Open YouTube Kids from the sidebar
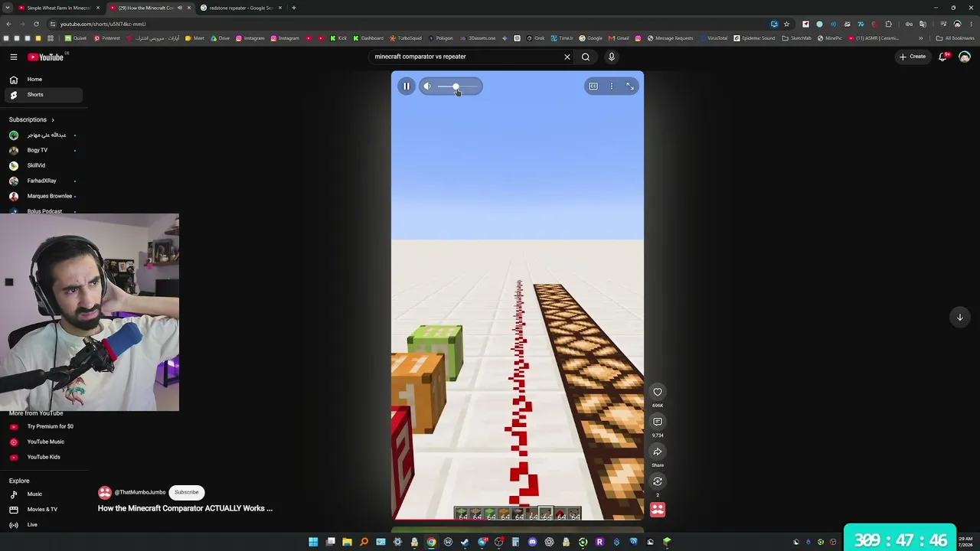This screenshot has width=980, height=551. point(42,457)
